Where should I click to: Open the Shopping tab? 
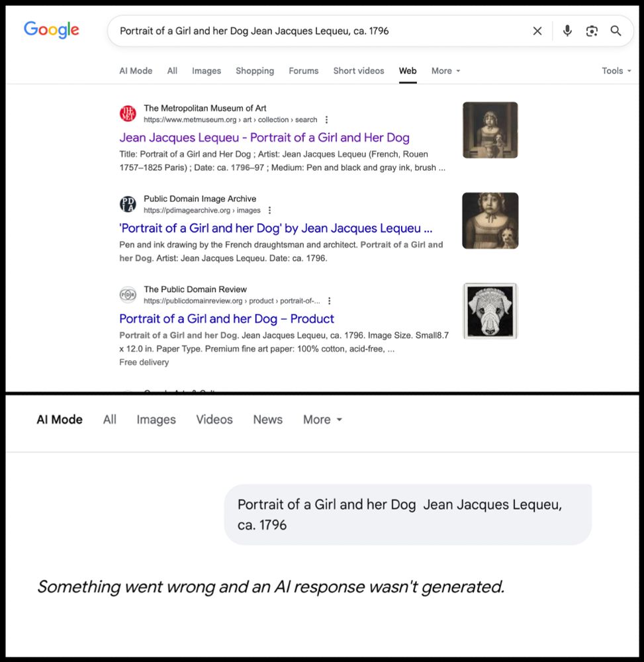coord(255,71)
